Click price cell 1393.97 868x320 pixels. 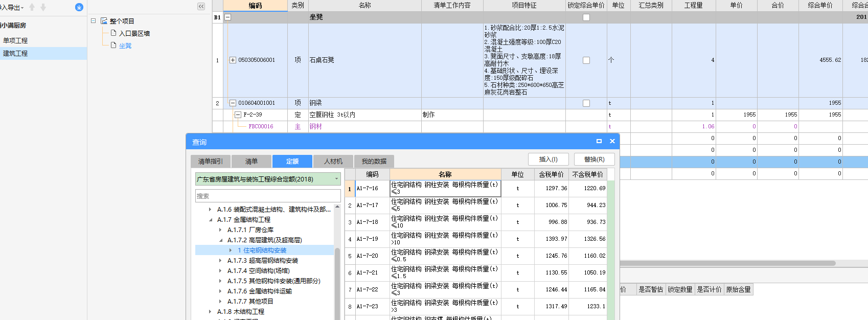tap(552, 239)
